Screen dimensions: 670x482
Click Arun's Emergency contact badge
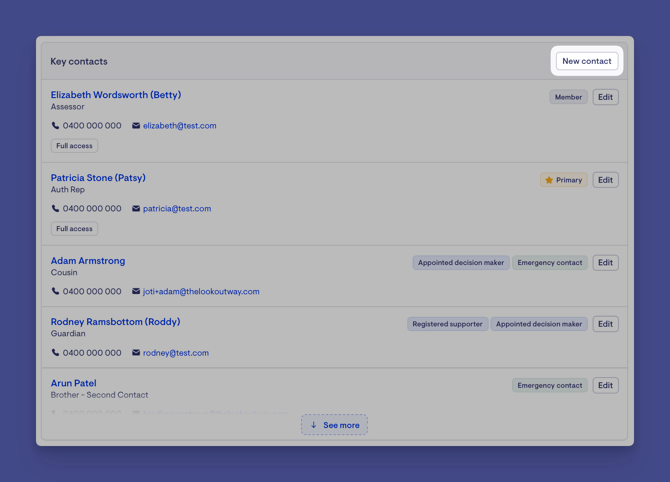550,385
